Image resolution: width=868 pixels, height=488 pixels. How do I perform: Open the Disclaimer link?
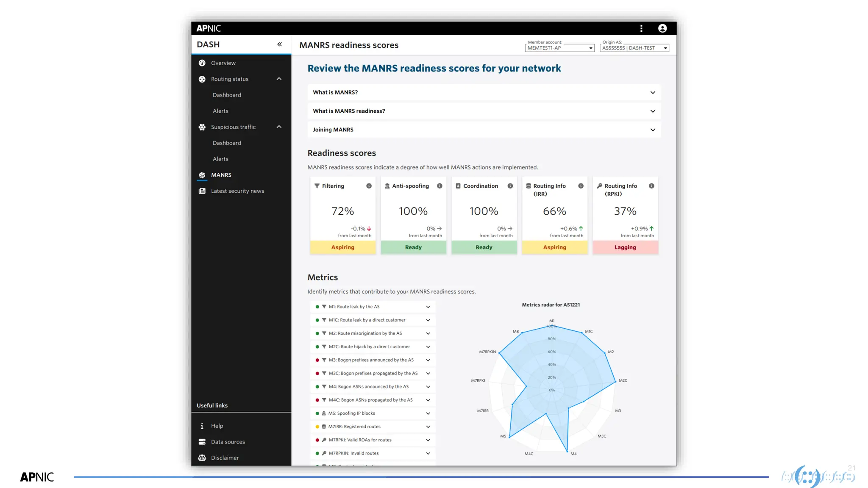(225, 458)
